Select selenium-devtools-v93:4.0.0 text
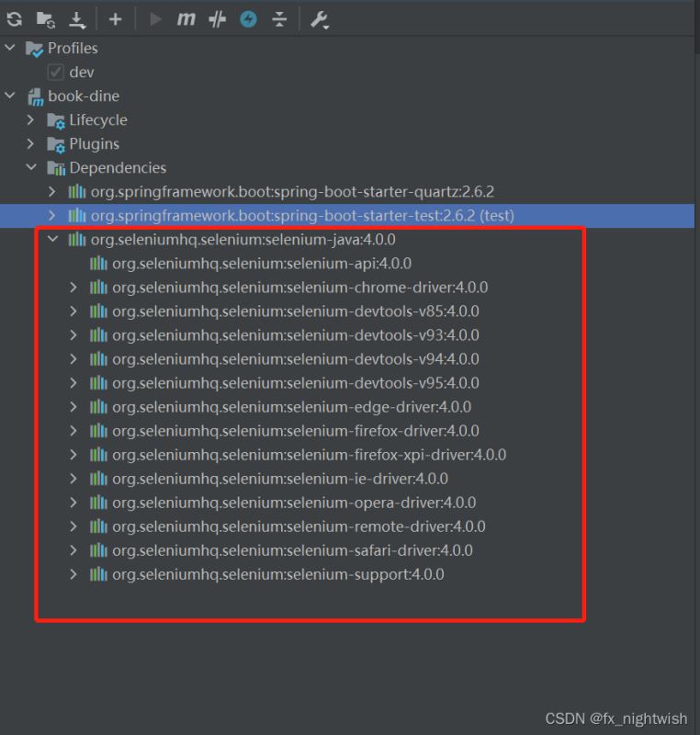The height and width of the screenshot is (735, 700). pyautogui.click(x=296, y=335)
